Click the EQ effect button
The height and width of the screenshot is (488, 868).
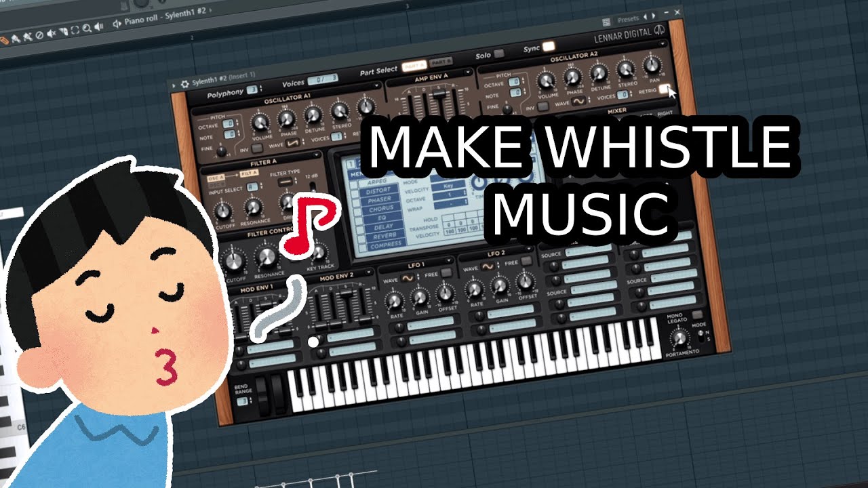point(382,218)
